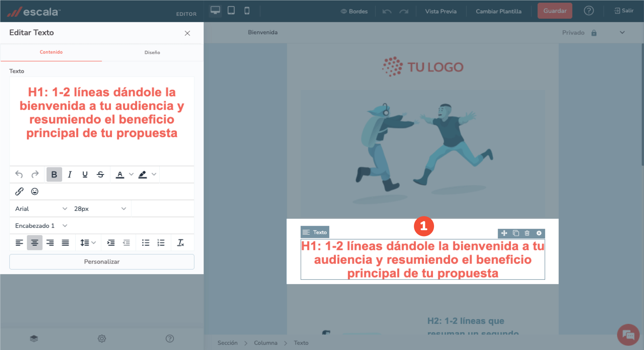Open the emoji picker

pos(35,191)
